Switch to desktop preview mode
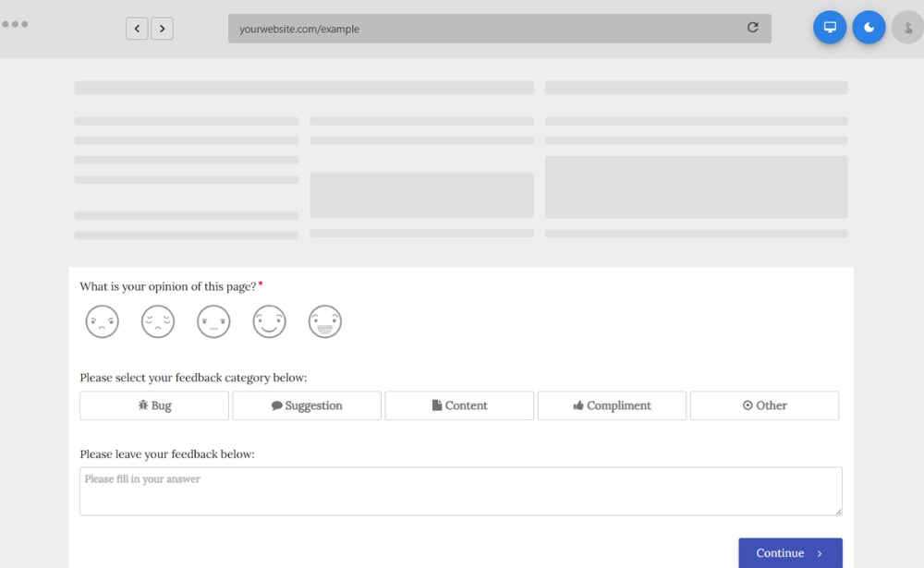This screenshot has height=568, width=924. coord(830,27)
